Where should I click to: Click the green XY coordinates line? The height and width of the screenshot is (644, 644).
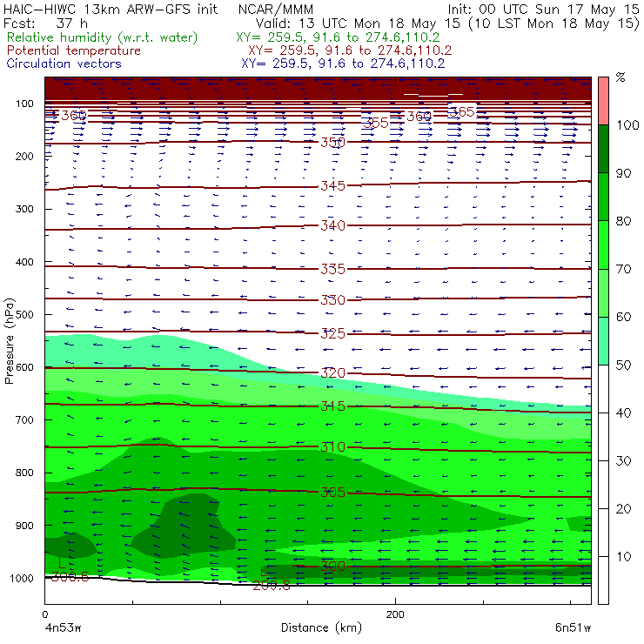click(x=338, y=37)
